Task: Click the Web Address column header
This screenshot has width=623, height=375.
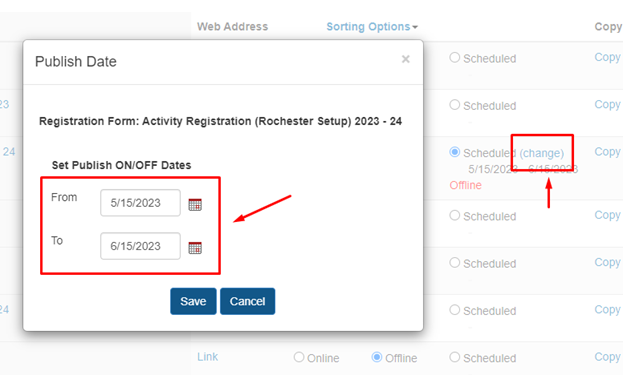Action: [x=232, y=27]
